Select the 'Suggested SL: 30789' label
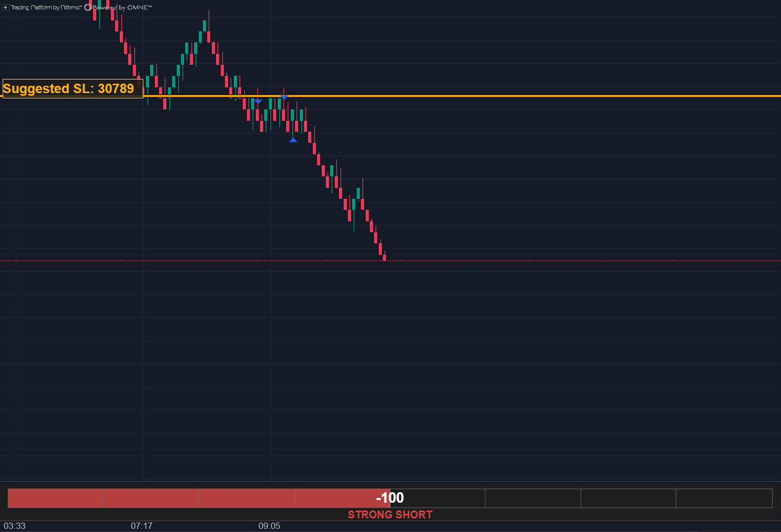The image size is (781, 532). [72, 88]
